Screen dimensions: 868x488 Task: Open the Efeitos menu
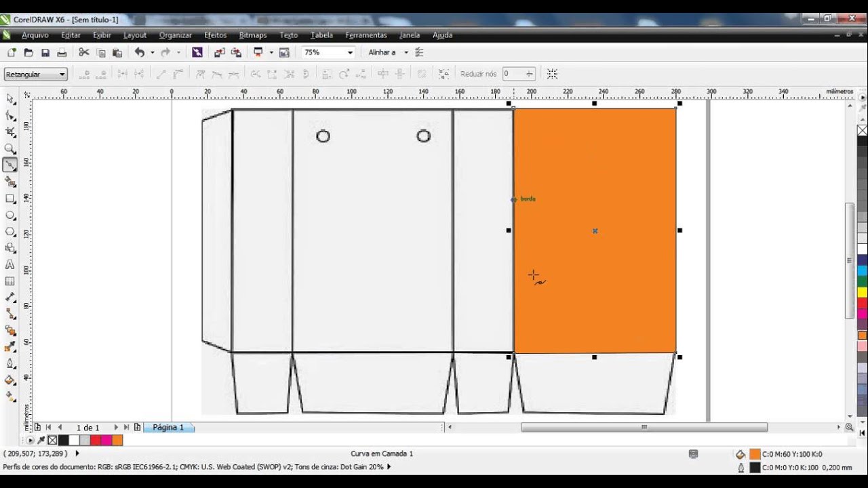point(216,35)
